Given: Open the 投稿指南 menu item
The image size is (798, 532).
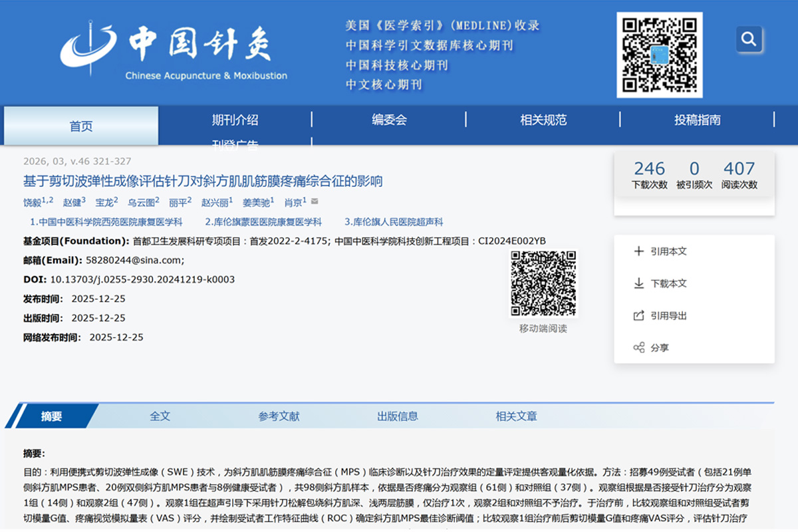Looking at the screenshot, I should click(x=698, y=120).
